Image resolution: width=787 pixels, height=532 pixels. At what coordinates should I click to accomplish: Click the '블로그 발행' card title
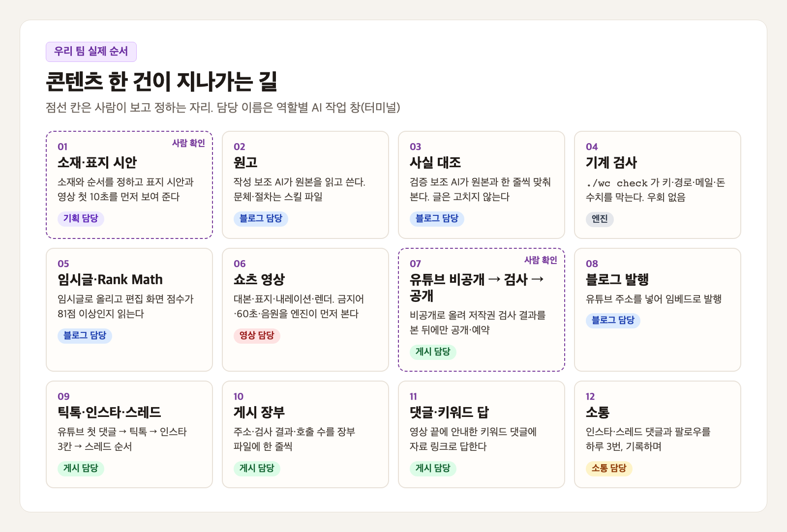(617, 279)
